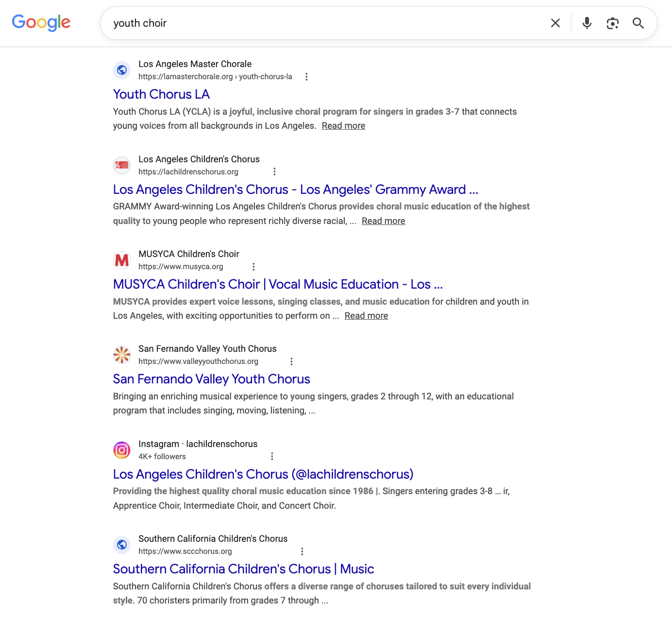Click 'Los Angeles Children's Chorus' site name above lachildrenschorus.org
Viewport: 672px width, 620px height.
199,159
